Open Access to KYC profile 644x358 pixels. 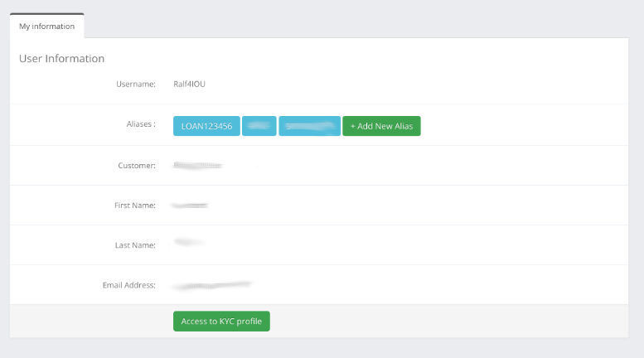(x=221, y=322)
